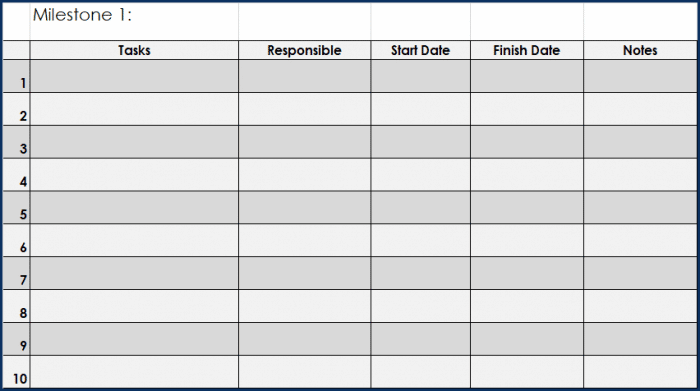This screenshot has height=391, width=700.
Task: Select the Notes cell in row 1
Action: coord(640,76)
